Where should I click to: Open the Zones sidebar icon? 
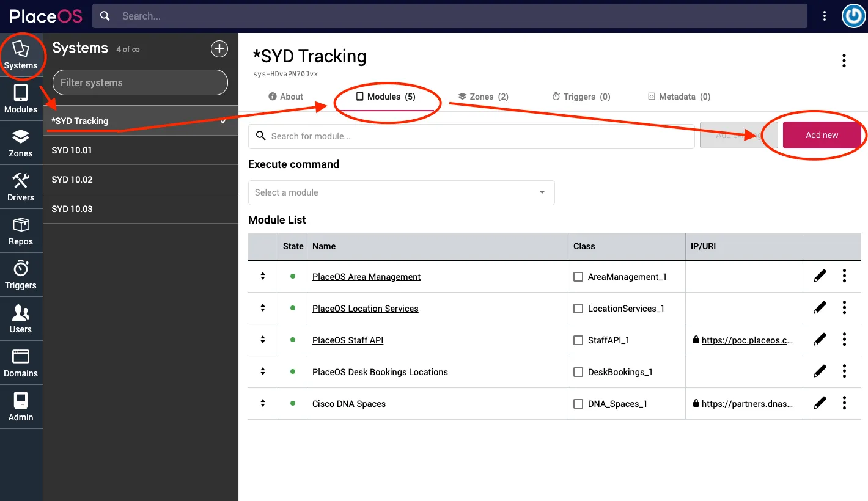(21, 143)
